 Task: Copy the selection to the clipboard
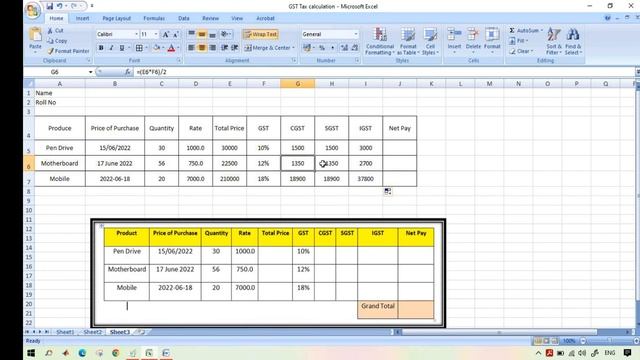coord(57,41)
